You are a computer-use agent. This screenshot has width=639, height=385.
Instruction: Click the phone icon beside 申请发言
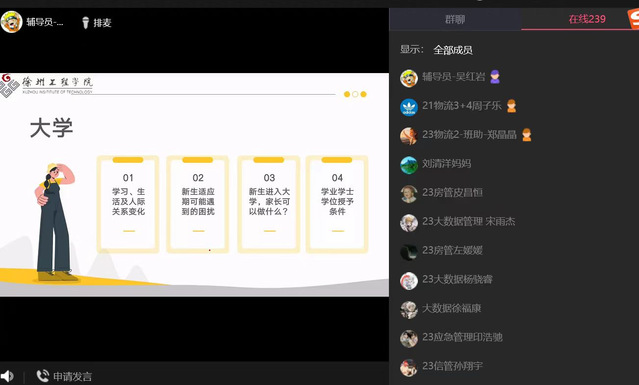(x=42, y=376)
